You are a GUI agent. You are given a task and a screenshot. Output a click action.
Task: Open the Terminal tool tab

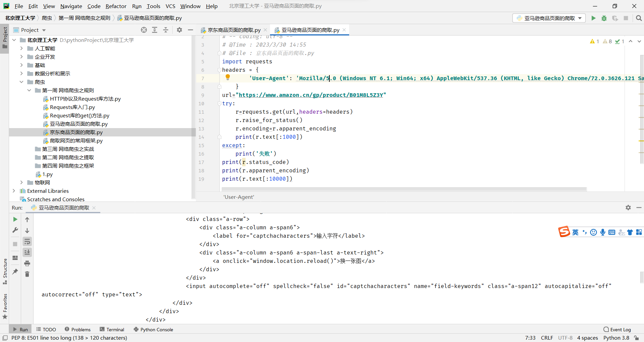[x=112, y=330]
